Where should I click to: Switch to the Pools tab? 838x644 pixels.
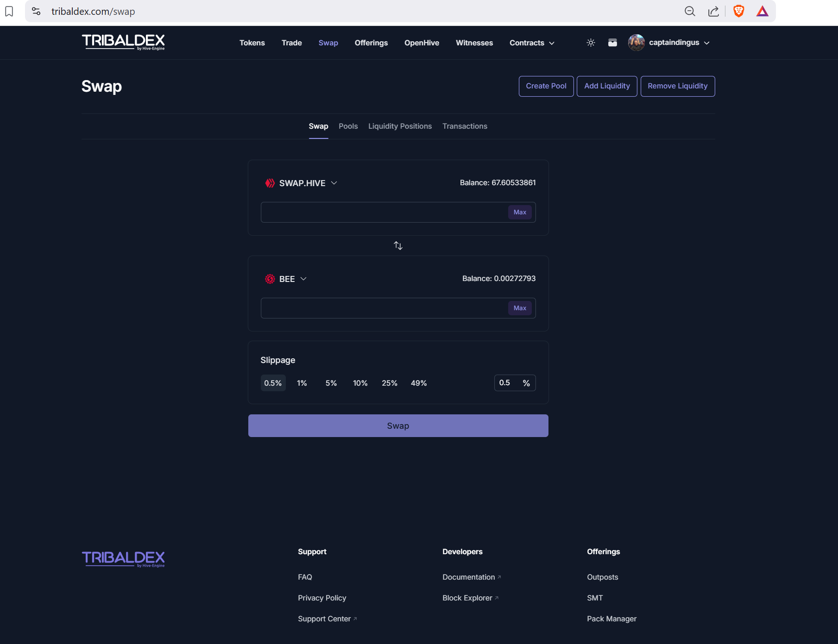pyautogui.click(x=348, y=126)
